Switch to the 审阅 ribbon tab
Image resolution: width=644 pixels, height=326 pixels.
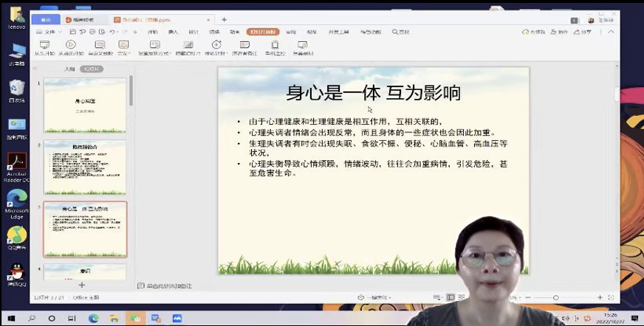[291, 32]
